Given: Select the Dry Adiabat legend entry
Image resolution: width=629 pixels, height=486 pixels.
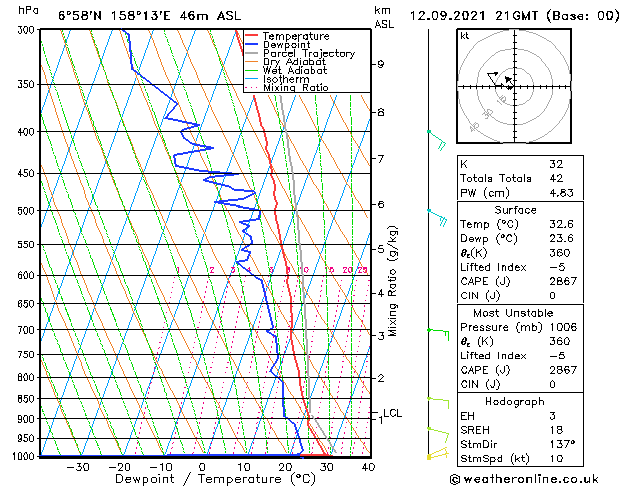Looking at the screenshot, I should (294, 62).
